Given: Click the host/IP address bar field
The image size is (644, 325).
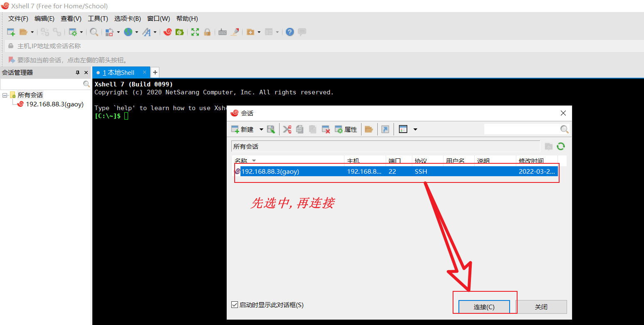Looking at the screenshot, I should [x=324, y=46].
